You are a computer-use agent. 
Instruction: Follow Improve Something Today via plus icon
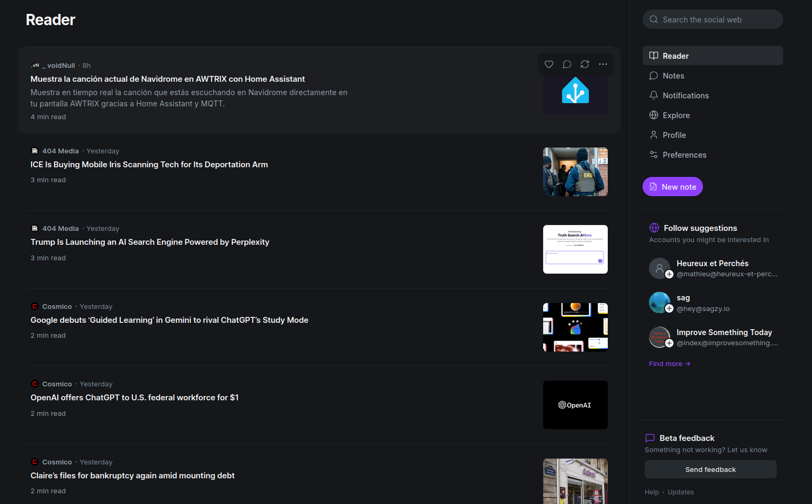pyautogui.click(x=669, y=343)
